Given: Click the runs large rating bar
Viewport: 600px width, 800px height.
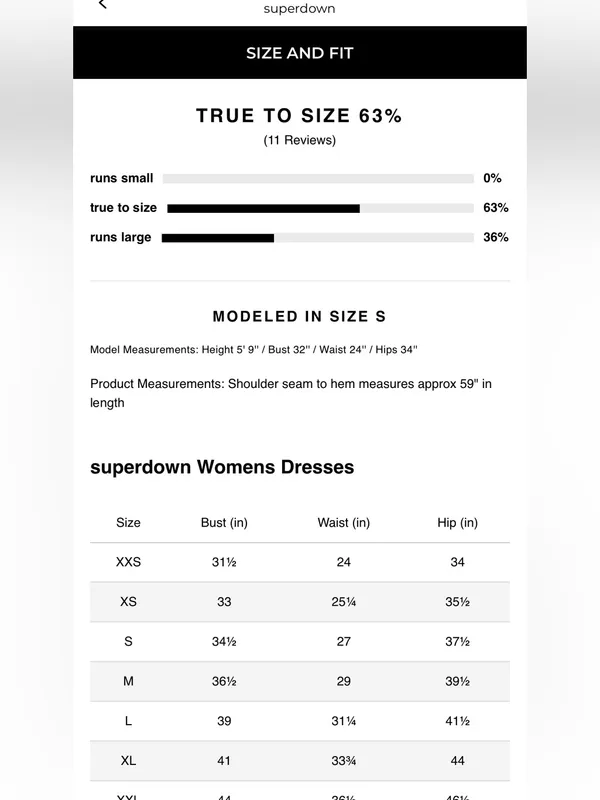Looking at the screenshot, I should point(318,238).
